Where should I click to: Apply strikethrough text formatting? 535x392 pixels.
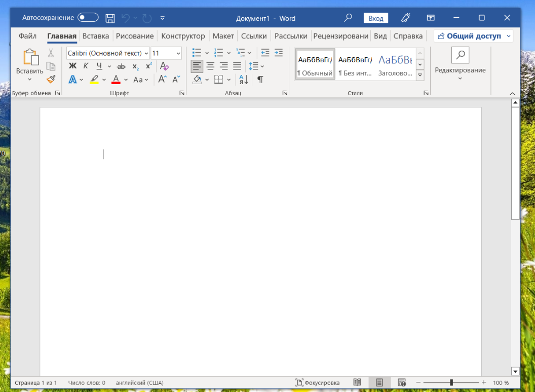click(x=121, y=66)
